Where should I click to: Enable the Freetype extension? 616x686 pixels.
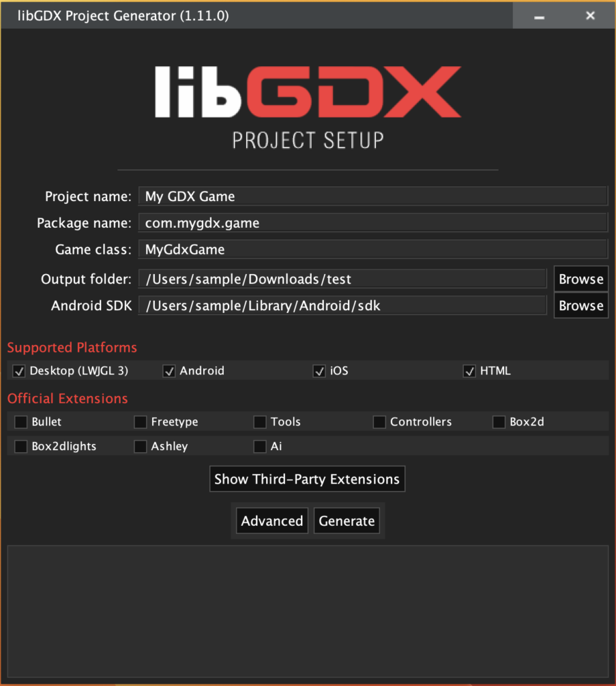pos(141,422)
